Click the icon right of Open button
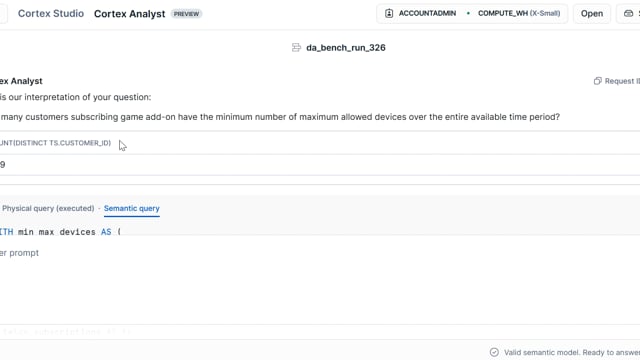The height and width of the screenshot is (360, 640). (x=629, y=13)
